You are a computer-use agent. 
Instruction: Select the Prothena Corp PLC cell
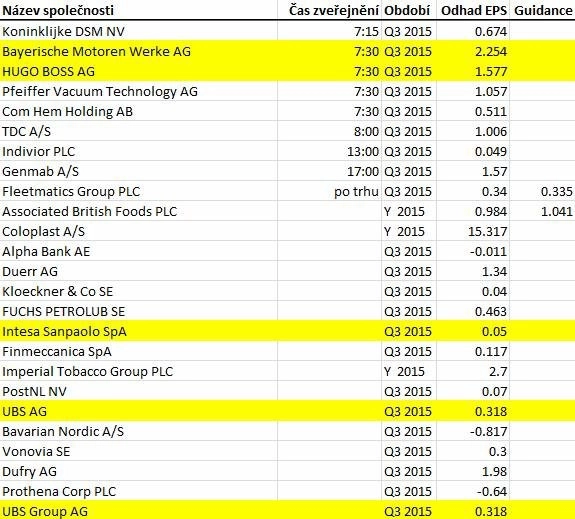(139, 491)
